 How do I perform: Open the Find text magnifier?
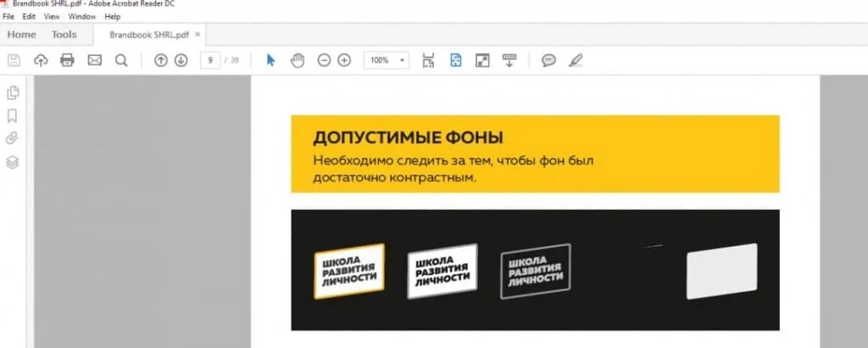tap(121, 60)
